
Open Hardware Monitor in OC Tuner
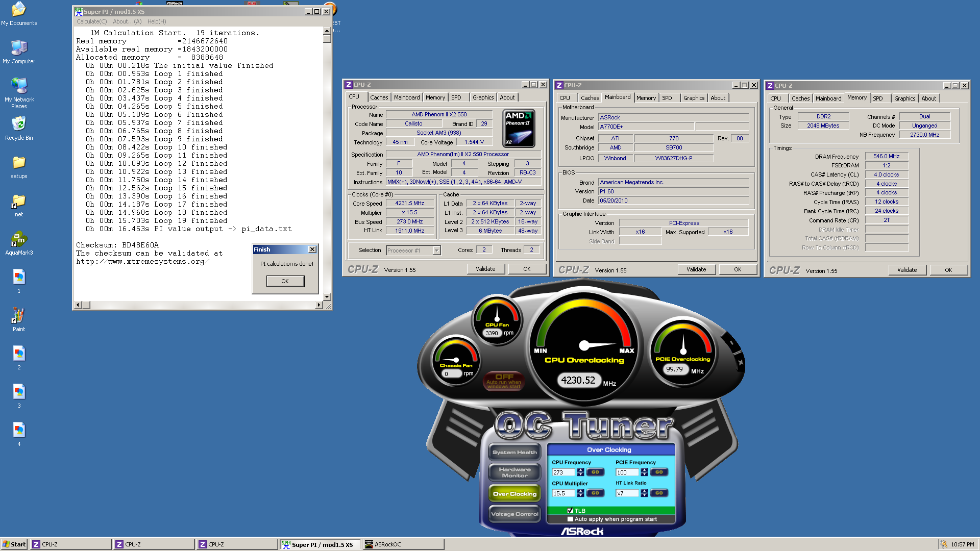pyautogui.click(x=514, y=472)
